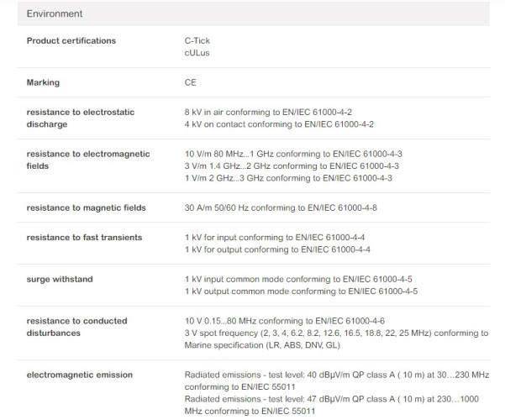This screenshot has height=420, width=505.
Task: Click the cULus certification value
Action: tap(197, 53)
